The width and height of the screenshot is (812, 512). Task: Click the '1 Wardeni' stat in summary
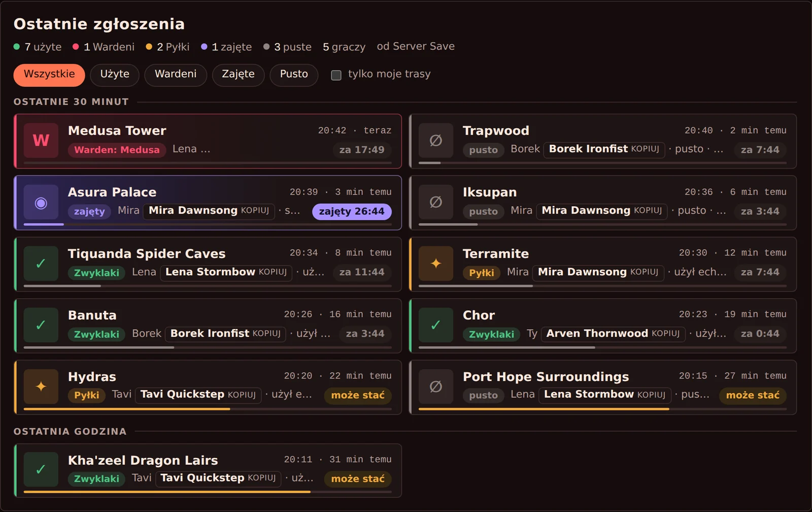pyautogui.click(x=104, y=47)
